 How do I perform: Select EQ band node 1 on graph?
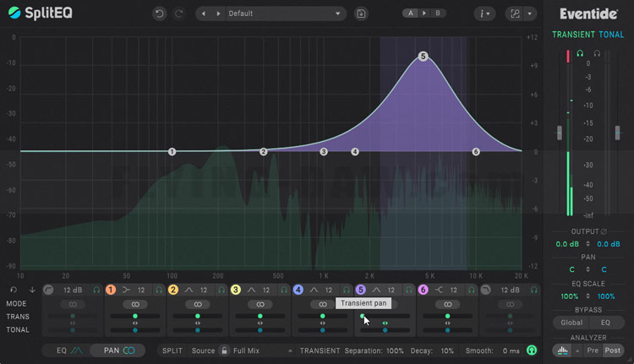coord(172,152)
